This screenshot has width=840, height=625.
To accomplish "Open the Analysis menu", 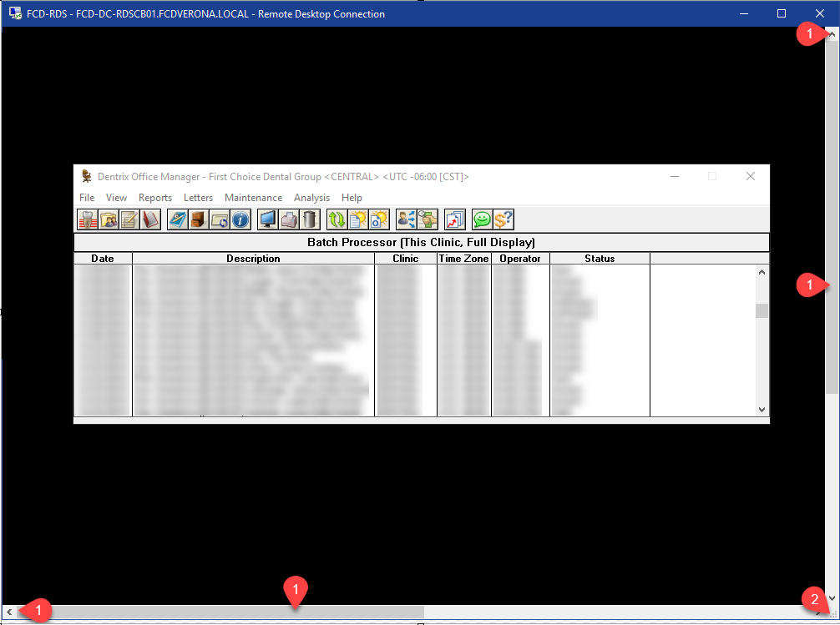I will [311, 198].
